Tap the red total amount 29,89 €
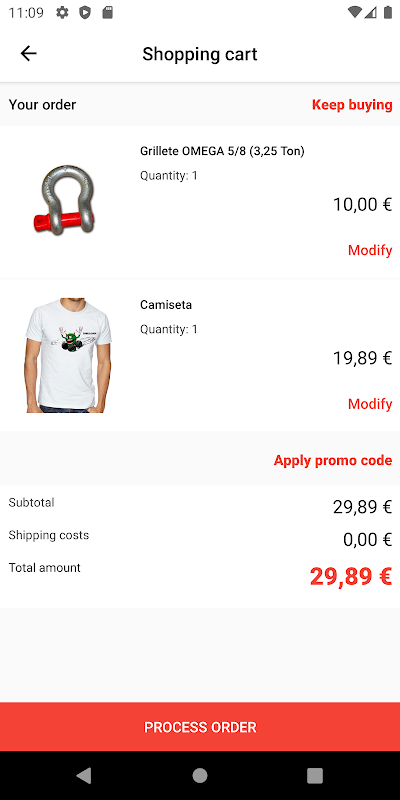This screenshot has height=800, width=400. click(351, 577)
